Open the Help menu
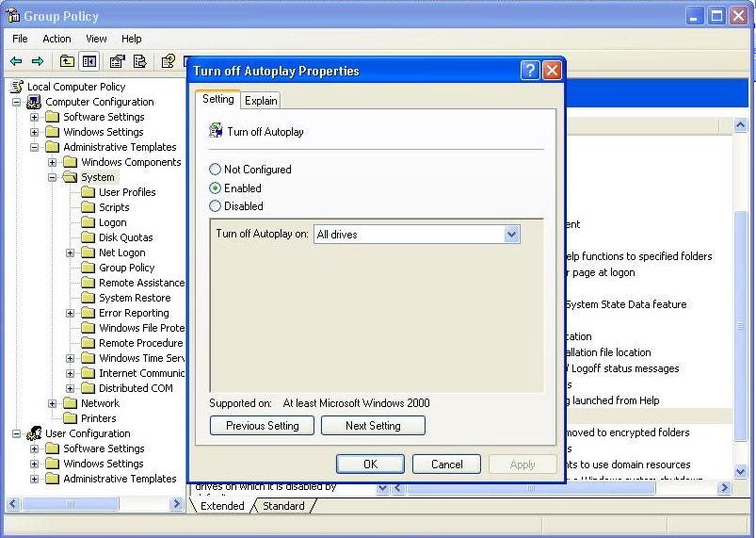Image resolution: width=756 pixels, height=538 pixels. pyautogui.click(x=131, y=39)
